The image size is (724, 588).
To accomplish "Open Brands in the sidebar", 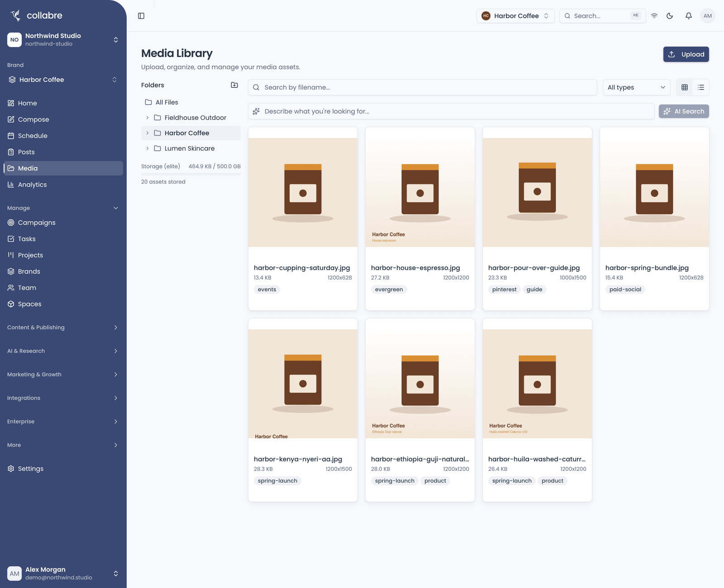I will (63, 271).
